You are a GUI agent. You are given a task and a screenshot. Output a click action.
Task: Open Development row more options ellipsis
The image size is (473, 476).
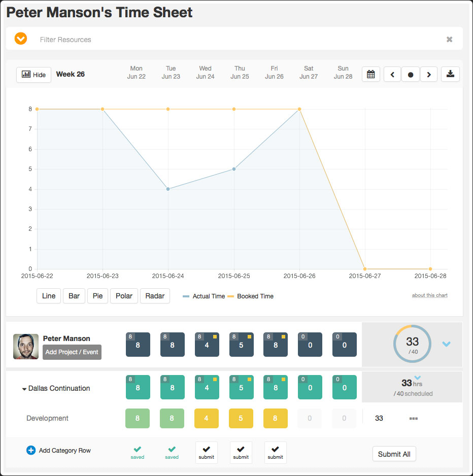(414, 418)
